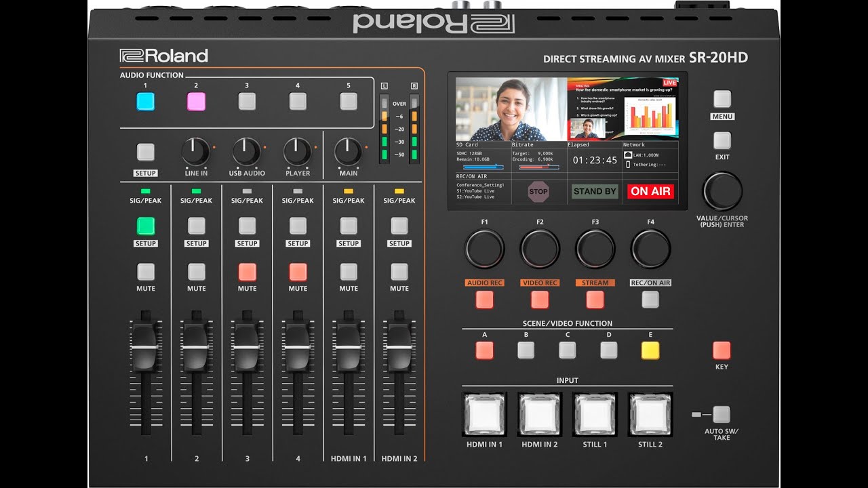The width and height of the screenshot is (868, 488).
Task: Push the VALUE/CURSOR enter knob
Action: click(x=723, y=190)
